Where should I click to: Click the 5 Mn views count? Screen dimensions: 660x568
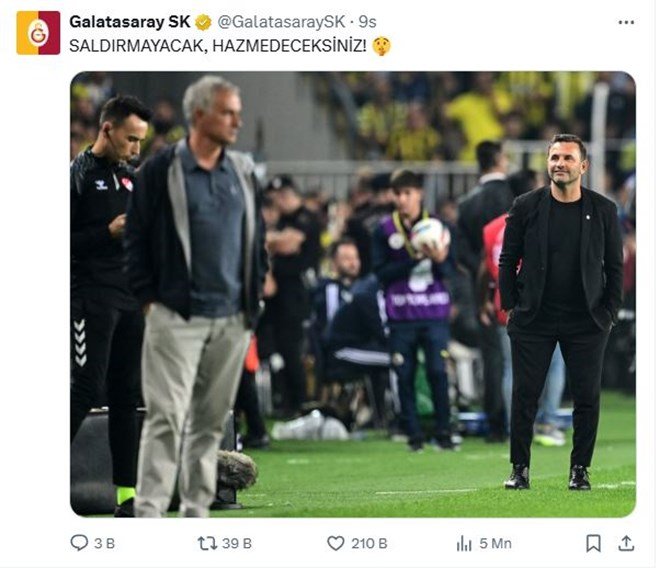click(495, 543)
